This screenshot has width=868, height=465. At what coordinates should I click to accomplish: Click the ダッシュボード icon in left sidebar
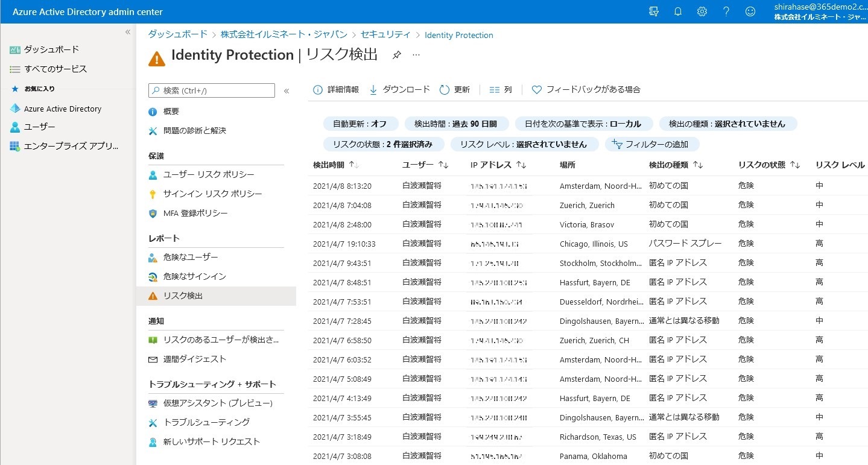coord(15,49)
